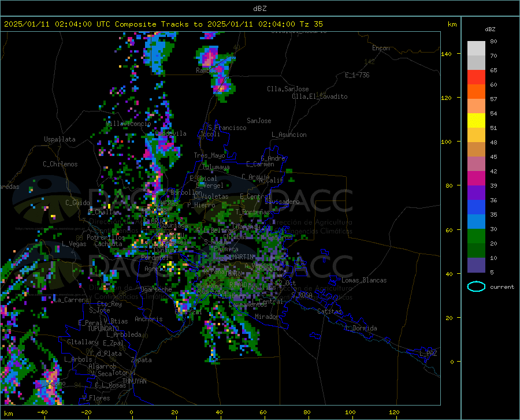Viewport: 520px width, 420px height.
Task: Click the 'V_Flores' map label
Action: [96, 398]
